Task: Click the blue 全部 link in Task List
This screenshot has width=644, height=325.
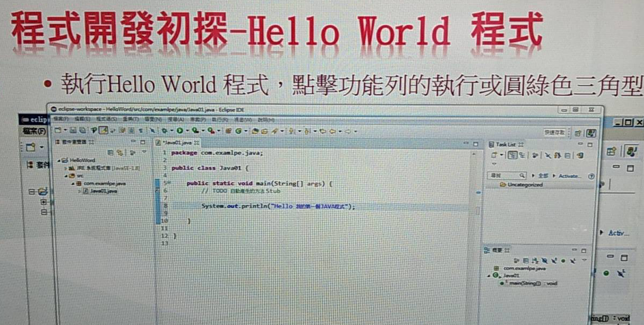Action: pyautogui.click(x=543, y=175)
